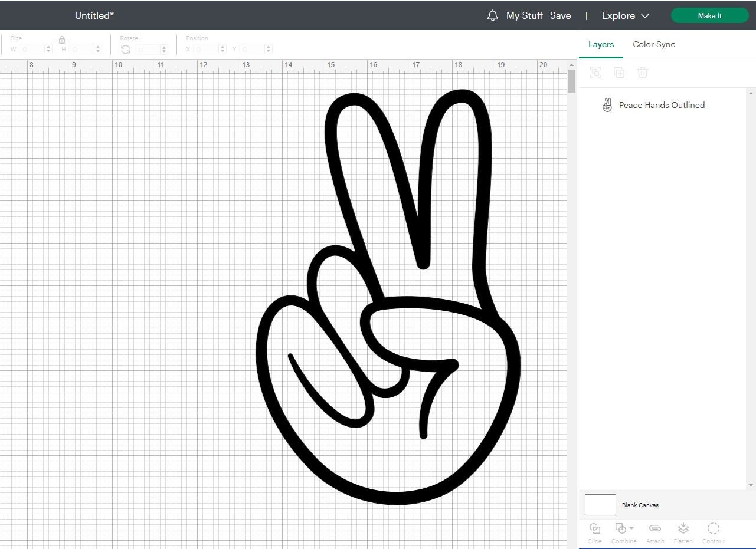Viewport: 756px width, 549px height.
Task: Toggle the size aspect ratio lock
Action: pos(62,40)
